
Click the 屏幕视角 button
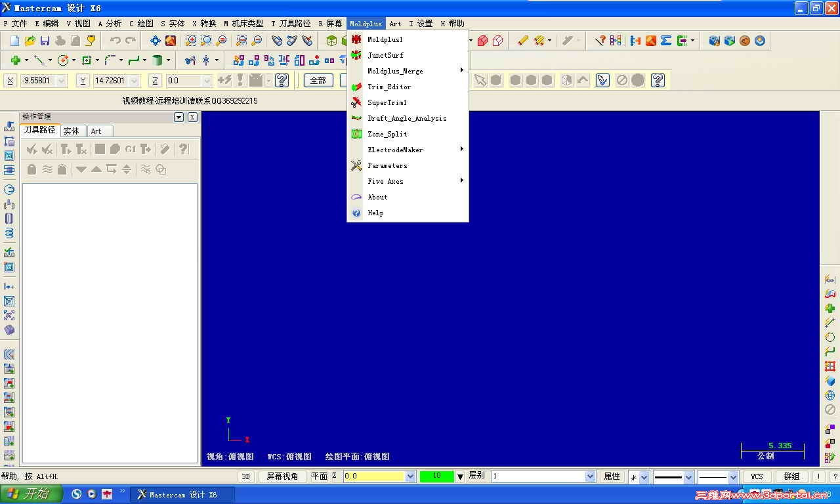coord(282,476)
